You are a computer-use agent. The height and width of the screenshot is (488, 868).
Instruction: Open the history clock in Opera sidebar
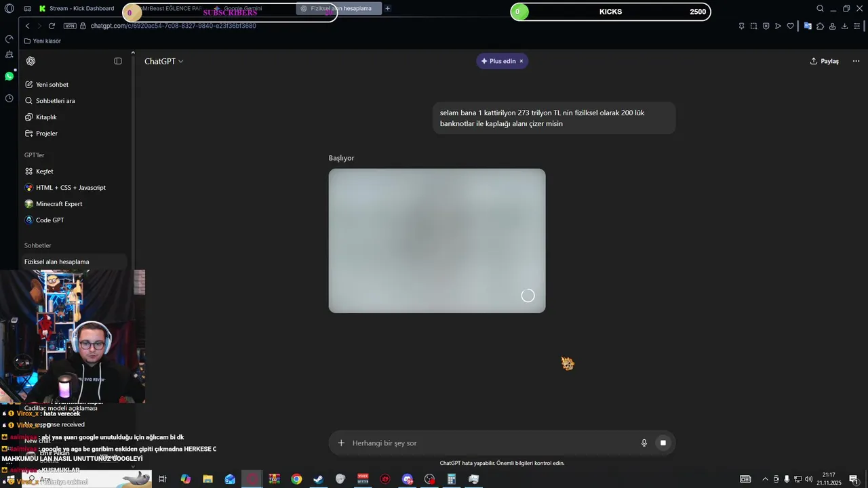9,98
